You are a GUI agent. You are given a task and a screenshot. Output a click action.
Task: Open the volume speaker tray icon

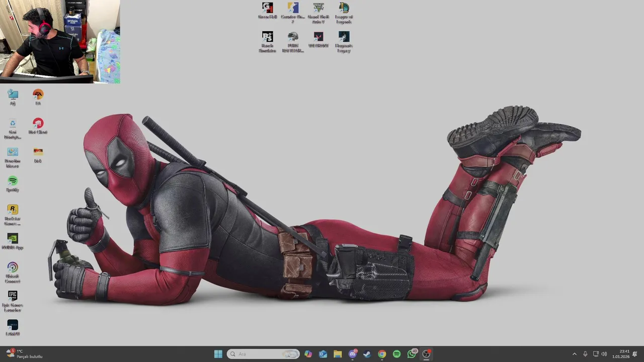604,354
